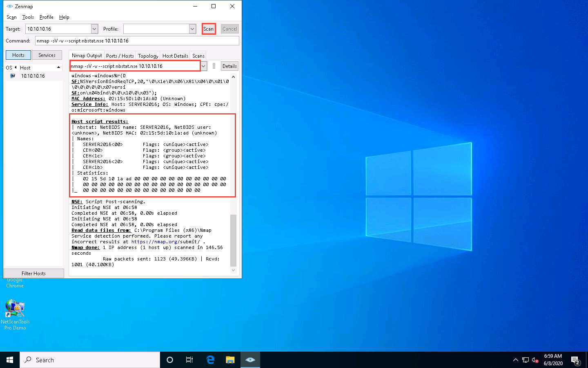Click the 'NSE:' Script Post-scanning line
The width and height of the screenshot is (588, 368).
108,202
